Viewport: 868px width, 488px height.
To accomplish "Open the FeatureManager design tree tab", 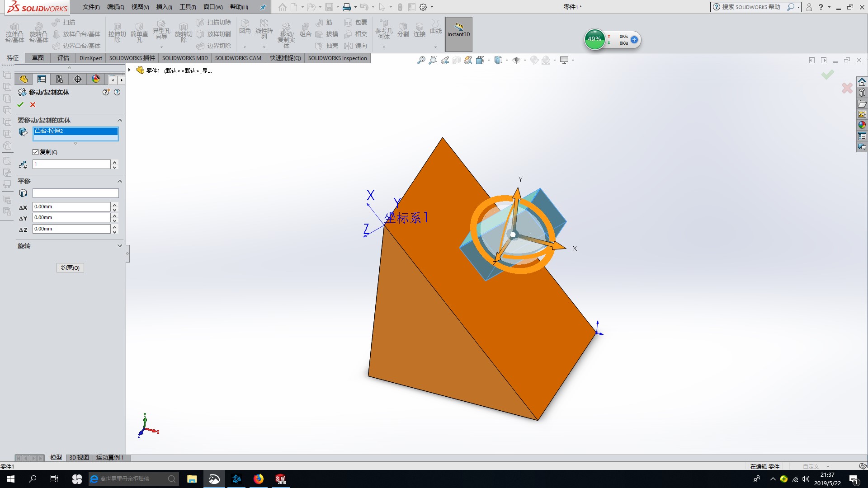I will click(x=24, y=79).
